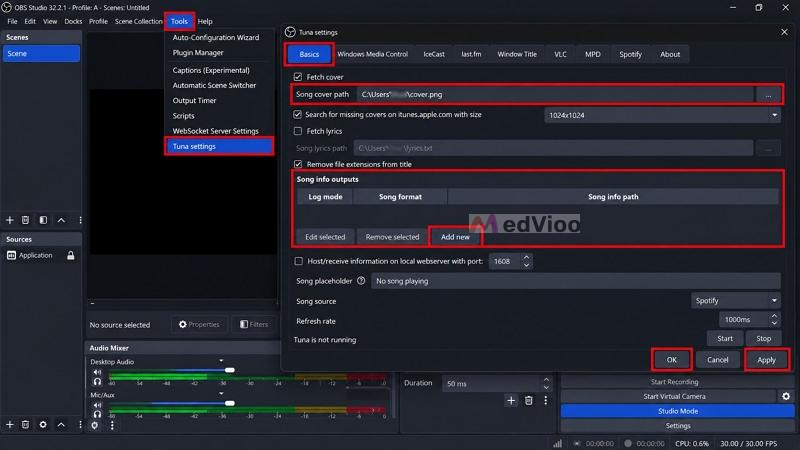Expand Desktop Audio options arrow

pyautogui.click(x=221, y=361)
